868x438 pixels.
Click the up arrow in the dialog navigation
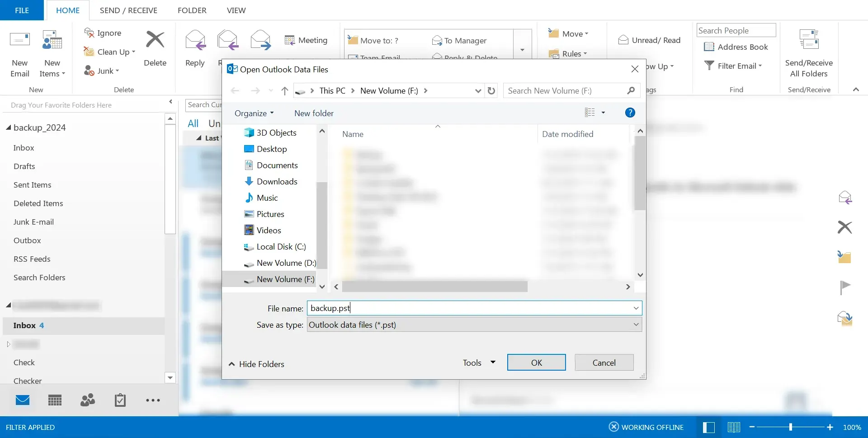(284, 91)
